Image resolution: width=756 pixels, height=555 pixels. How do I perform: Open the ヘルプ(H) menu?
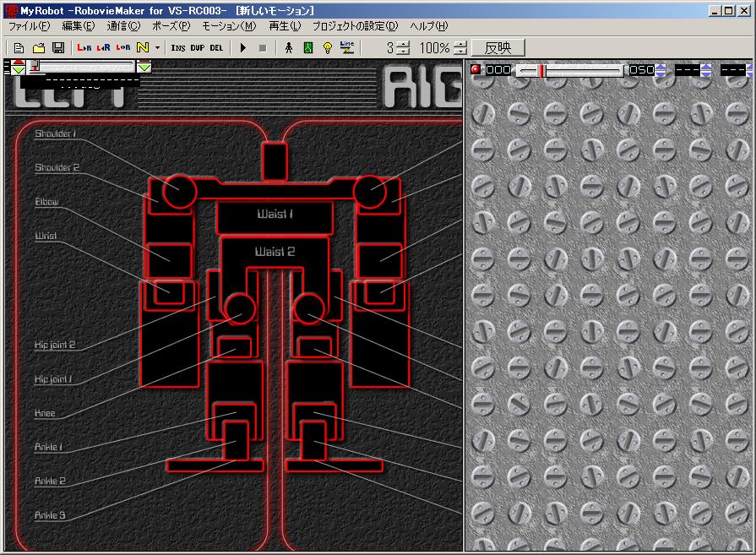[428, 26]
